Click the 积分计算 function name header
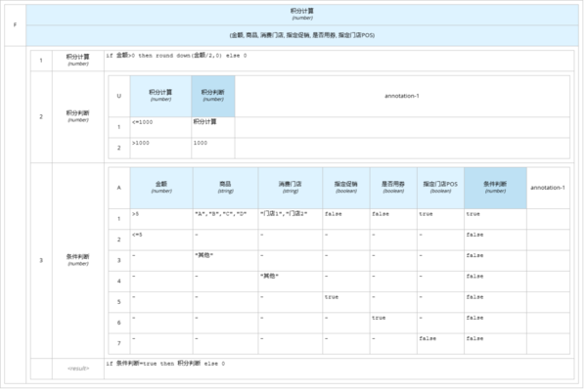Viewport: 587px width, 392px height. coord(302,14)
